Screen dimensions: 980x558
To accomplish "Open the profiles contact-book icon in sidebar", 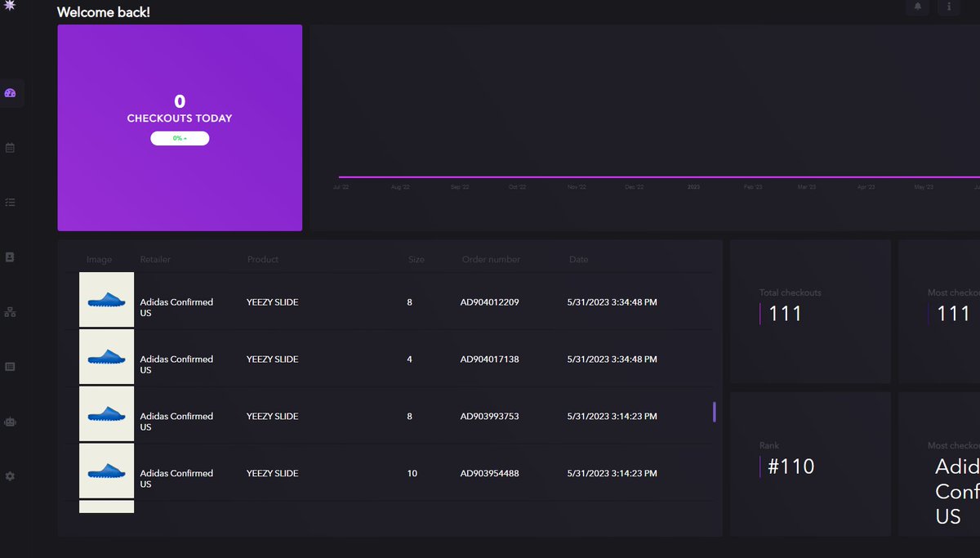I will coord(10,257).
